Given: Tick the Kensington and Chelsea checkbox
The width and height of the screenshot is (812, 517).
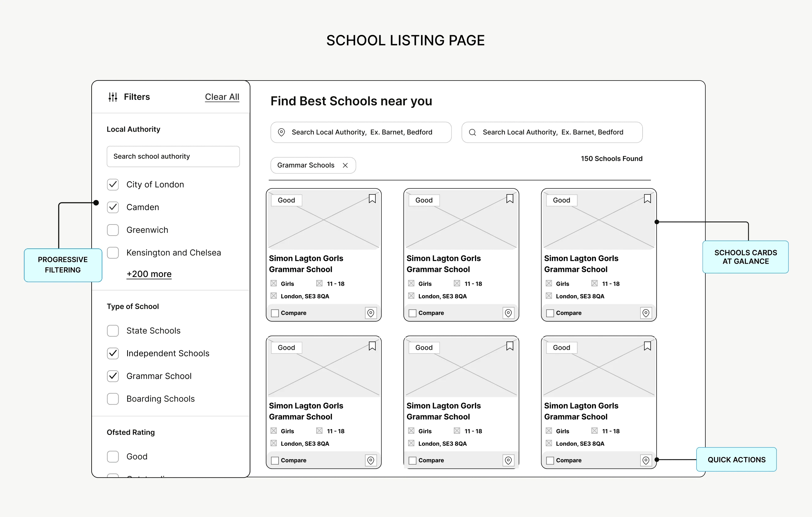Looking at the screenshot, I should tap(113, 253).
